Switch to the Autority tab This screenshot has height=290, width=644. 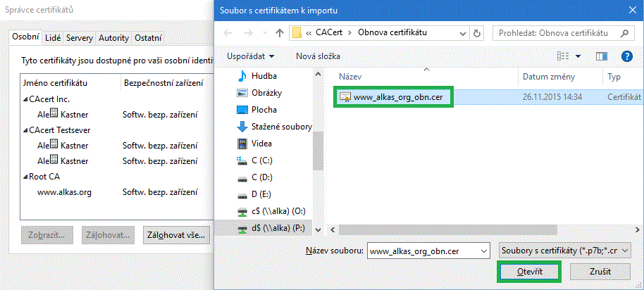click(x=113, y=37)
